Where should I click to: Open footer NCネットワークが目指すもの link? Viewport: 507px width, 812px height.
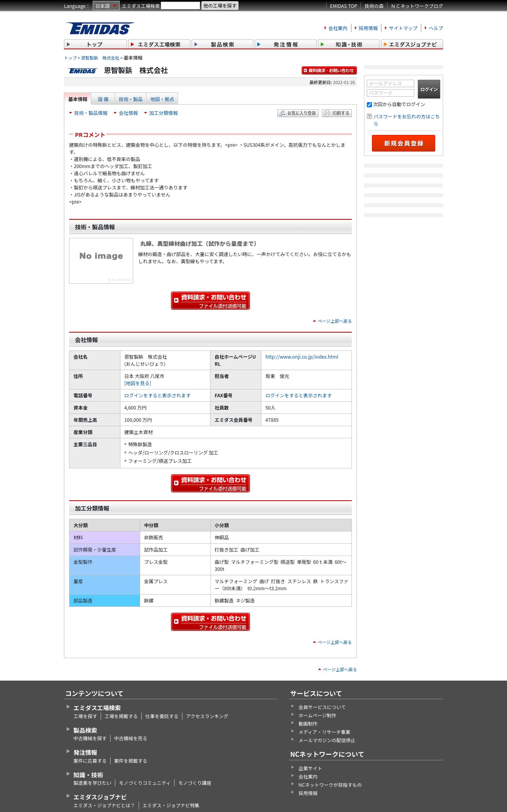point(330,785)
